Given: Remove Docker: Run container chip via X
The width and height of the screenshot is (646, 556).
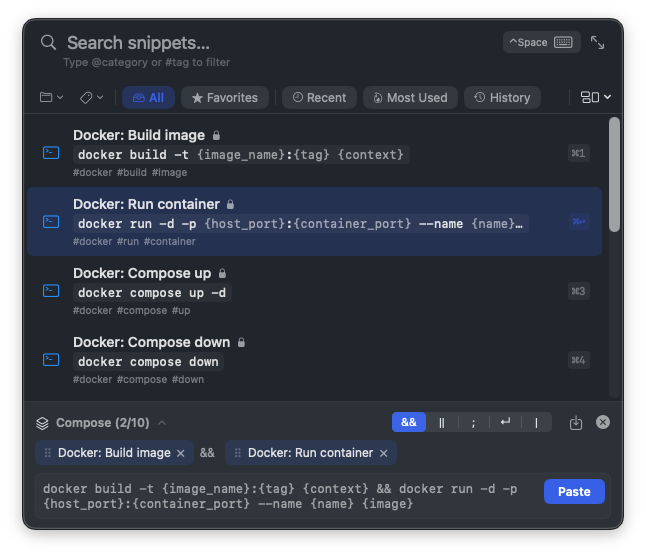Looking at the screenshot, I should coord(384,453).
